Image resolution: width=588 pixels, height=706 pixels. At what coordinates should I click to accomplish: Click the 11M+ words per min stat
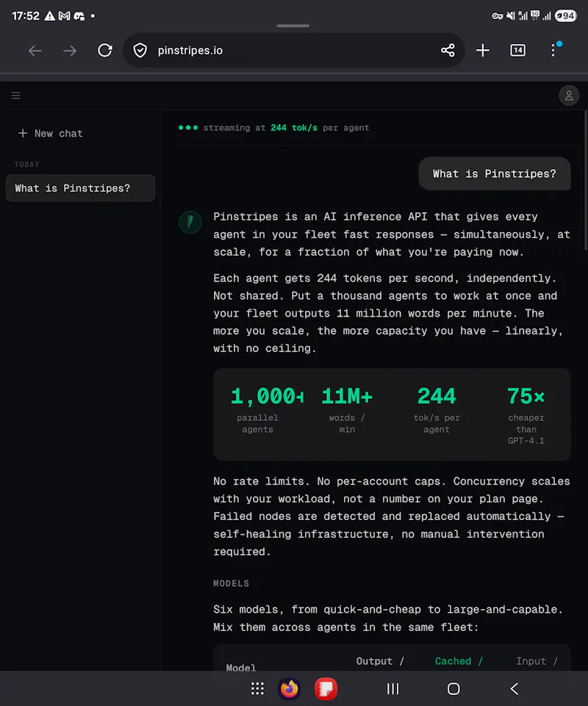pyautogui.click(x=347, y=410)
